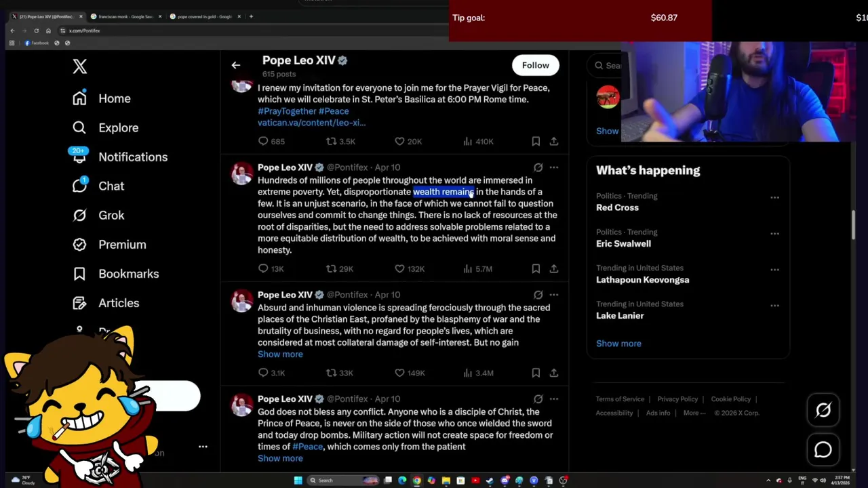This screenshot has width=868, height=488.
Task: View analytics of Prayer Vigil post (410K)
Action: pyautogui.click(x=478, y=141)
